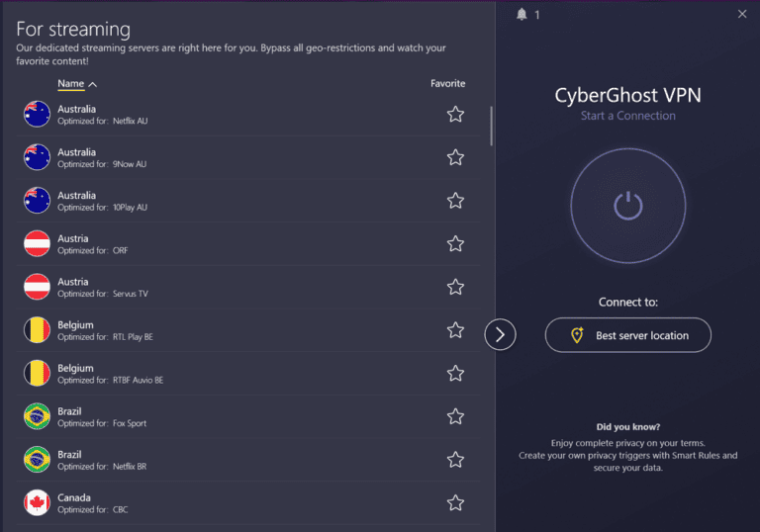
Task: Favorite the Brazil Netflix BR server
Action: click(x=455, y=460)
